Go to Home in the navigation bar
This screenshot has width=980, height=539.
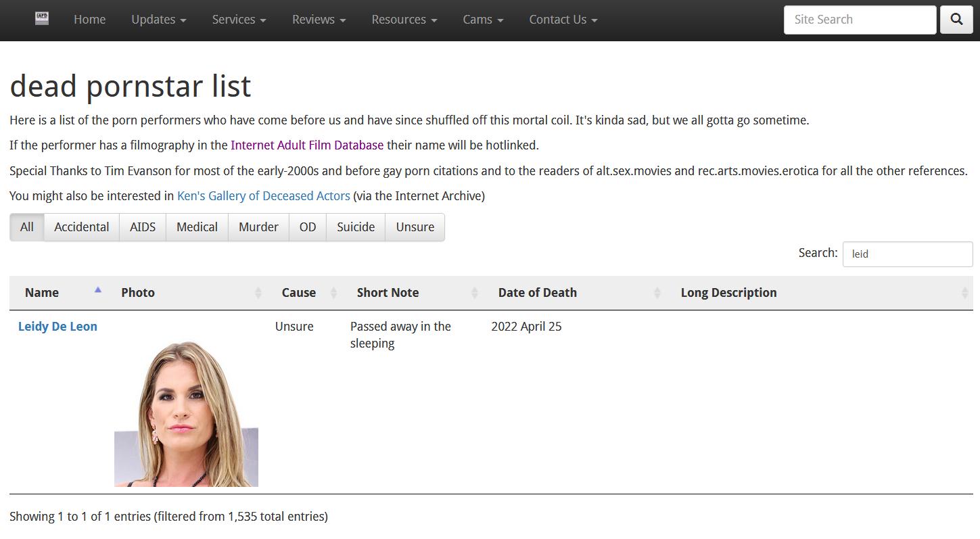pos(89,20)
